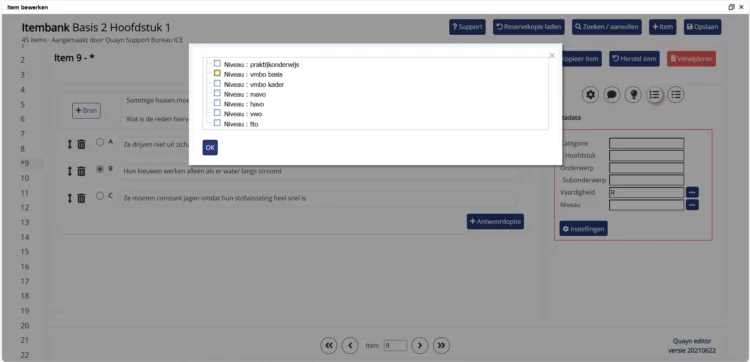Click the Item number input field
750x362 pixels.
[395, 345]
